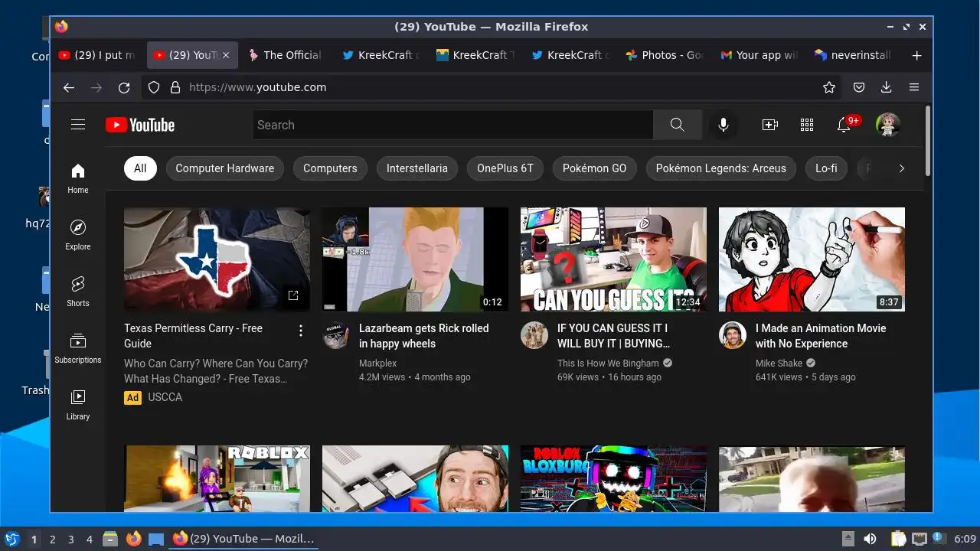The width and height of the screenshot is (980, 551).
Task: Switch to KreekCraft tab with yellow-blue icon
Action: (x=475, y=55)
